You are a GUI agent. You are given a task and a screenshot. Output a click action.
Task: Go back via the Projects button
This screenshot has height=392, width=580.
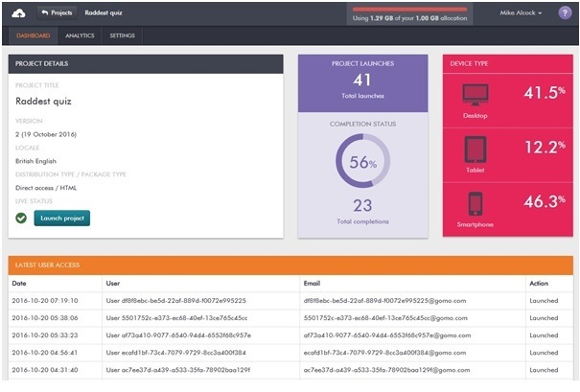[57, 13]
